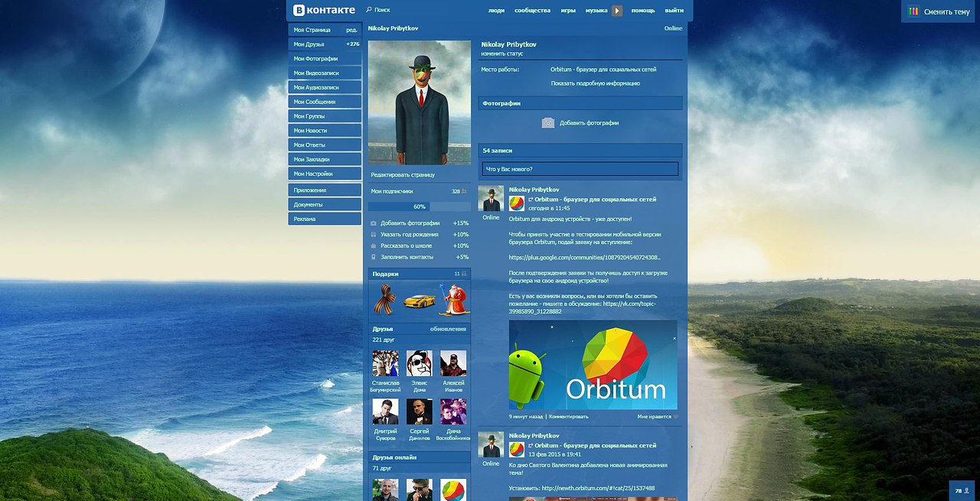Click Указать год рождения suggestion
The image size is (980, 501).
pos(420,235)
